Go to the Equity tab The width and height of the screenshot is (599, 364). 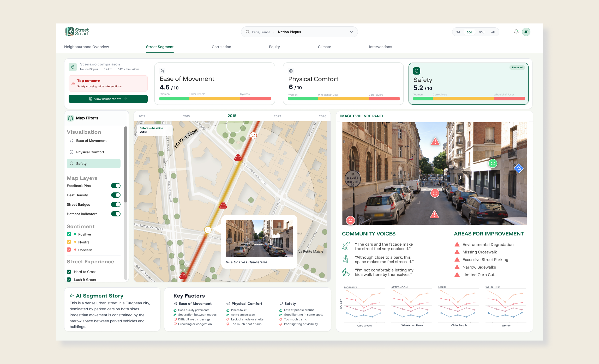point(274,47)
